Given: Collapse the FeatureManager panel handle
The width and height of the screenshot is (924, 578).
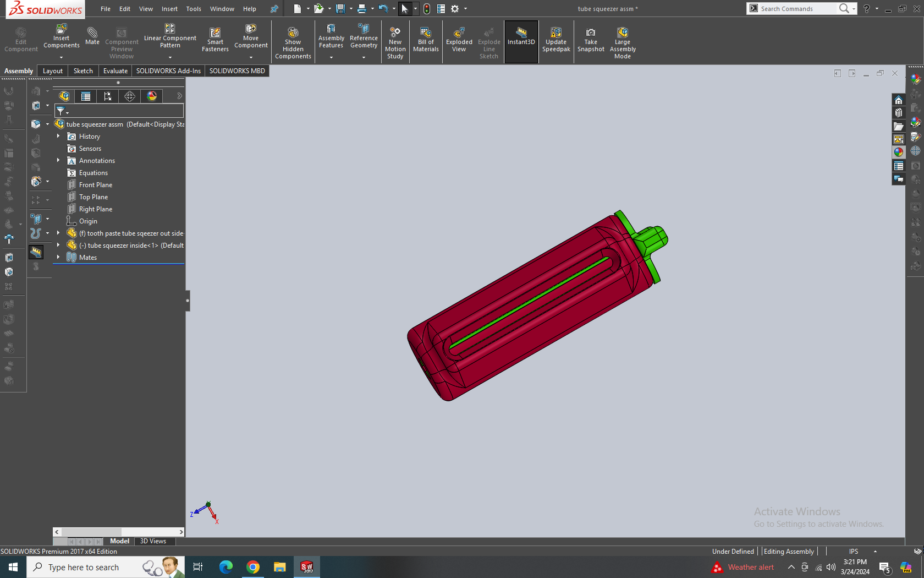Looking at the screenshot, I should pos(188,301).
